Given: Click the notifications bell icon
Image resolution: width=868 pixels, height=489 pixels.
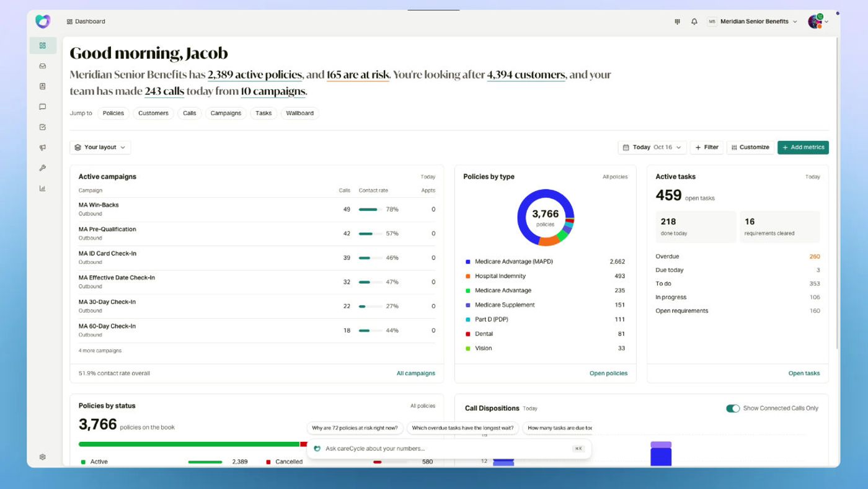Looking at the screenshot, I should pos(694,22).
